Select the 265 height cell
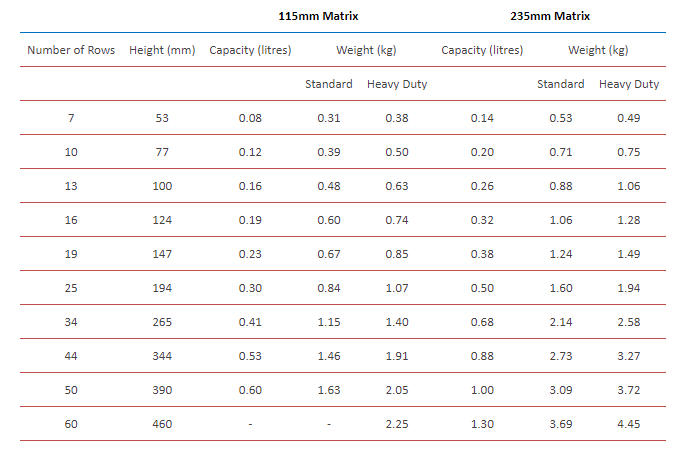 point(162,322)
